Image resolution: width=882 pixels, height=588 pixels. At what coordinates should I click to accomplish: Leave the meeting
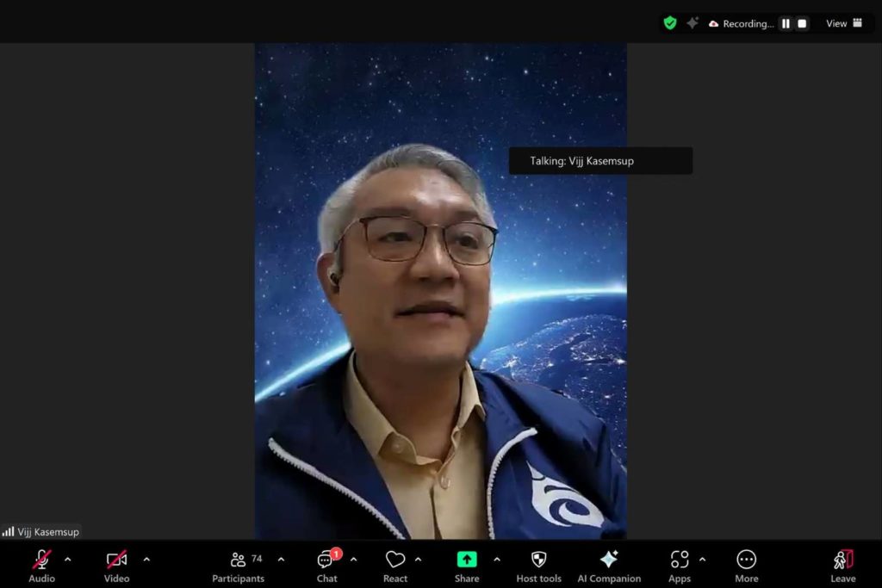(x=843, y=566)
